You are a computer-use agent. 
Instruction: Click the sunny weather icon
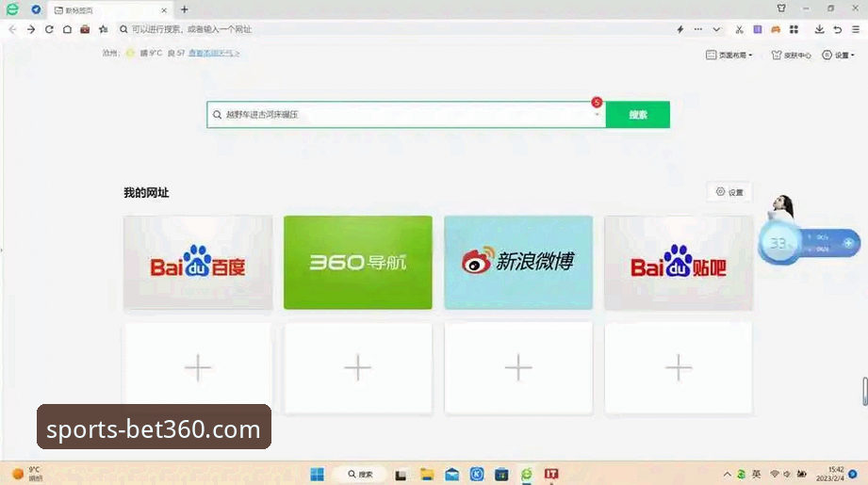pyautogui.click(x=130, y=53)
